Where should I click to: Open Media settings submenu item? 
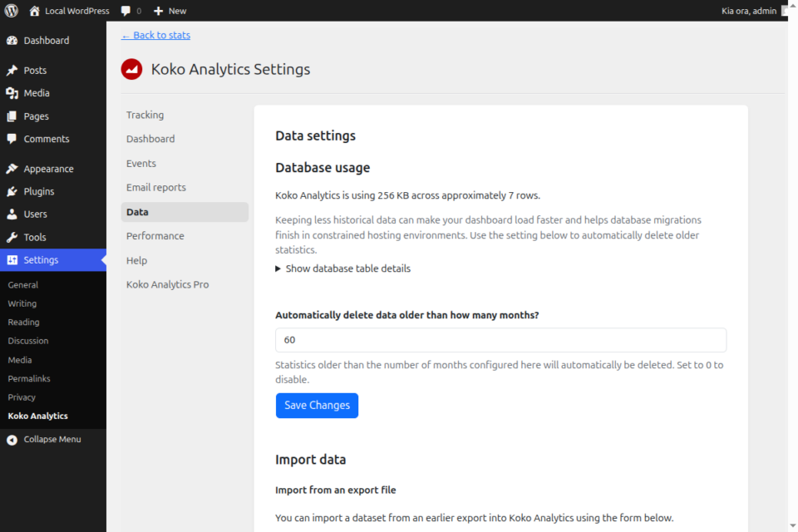coord(20,360)
